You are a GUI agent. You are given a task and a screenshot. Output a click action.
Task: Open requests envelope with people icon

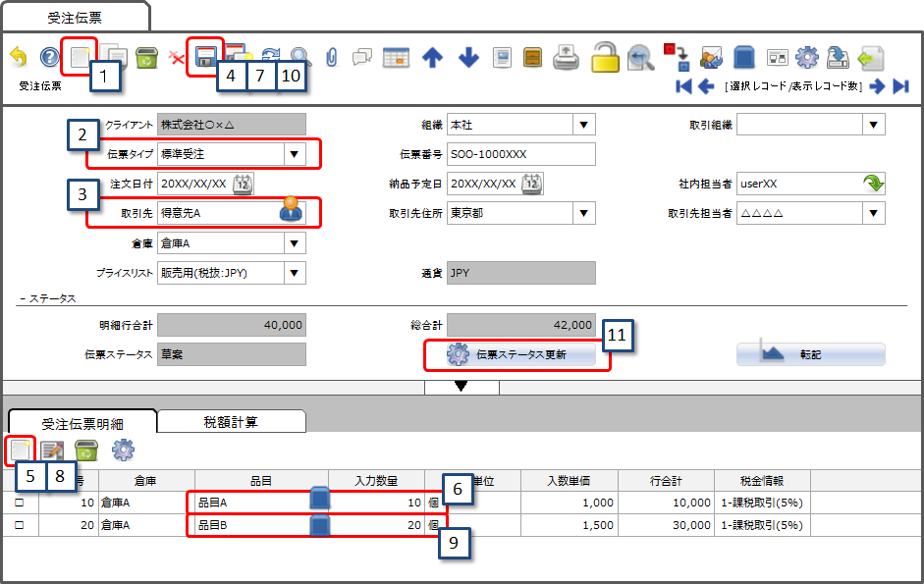coord(711,58)
